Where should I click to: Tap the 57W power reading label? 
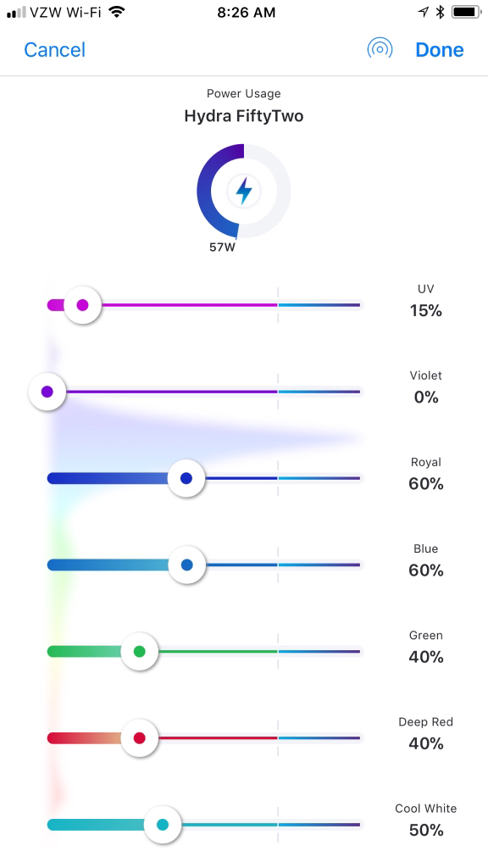pyautogui.click(x=223, y=248)
